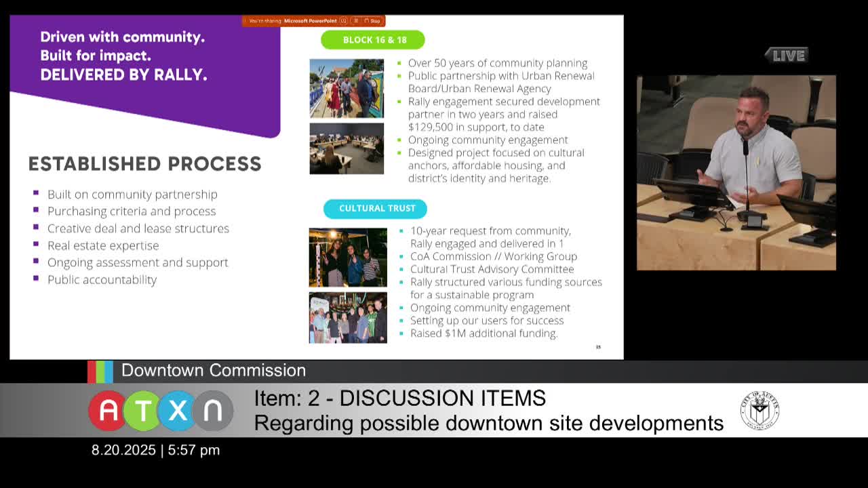Click 'Cultural Trust Advisory Committee' bullet
This screenshot has height=488, width=868.
click(492, 269)
